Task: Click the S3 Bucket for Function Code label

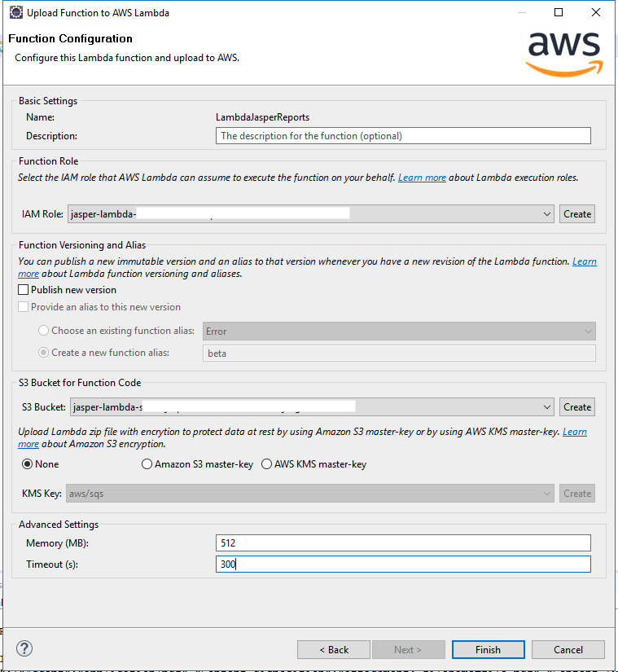Action: point(80,383)
